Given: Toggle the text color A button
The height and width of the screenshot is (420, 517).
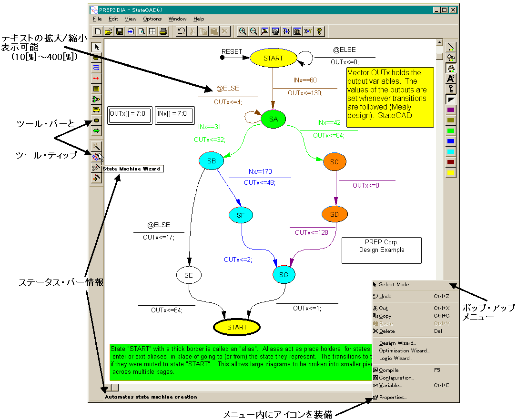Looking at the screenshot, I should pos(451,68).
